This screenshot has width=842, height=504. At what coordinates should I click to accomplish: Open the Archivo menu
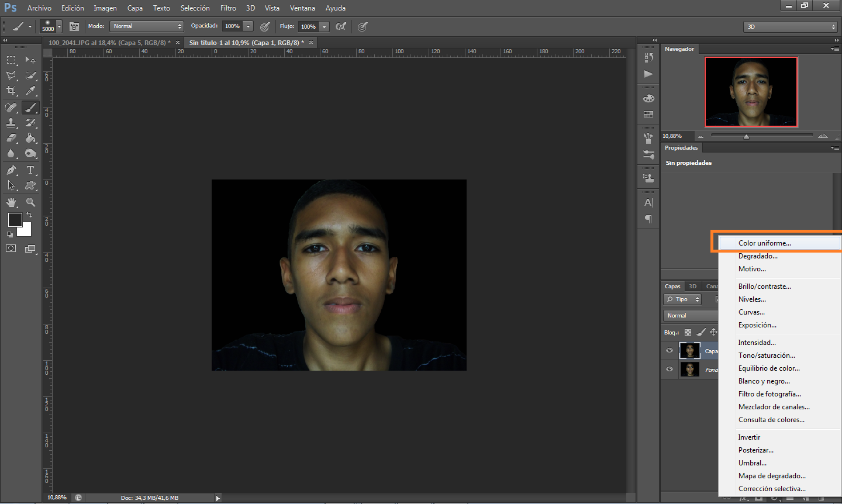click(39, 8)
